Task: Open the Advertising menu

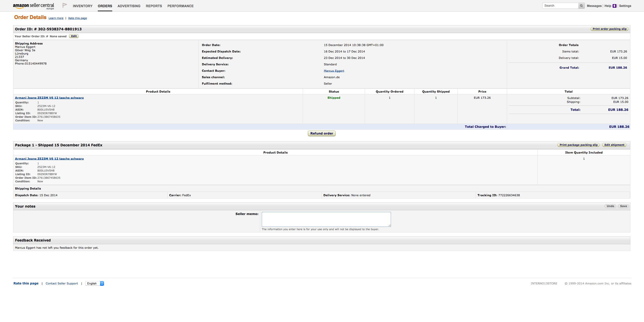Action: [129, 6]
